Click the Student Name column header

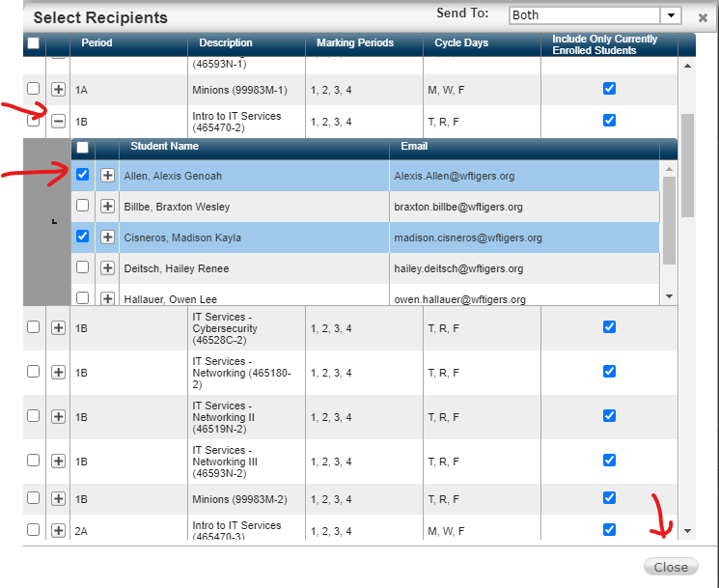click(x=254, y=147)
